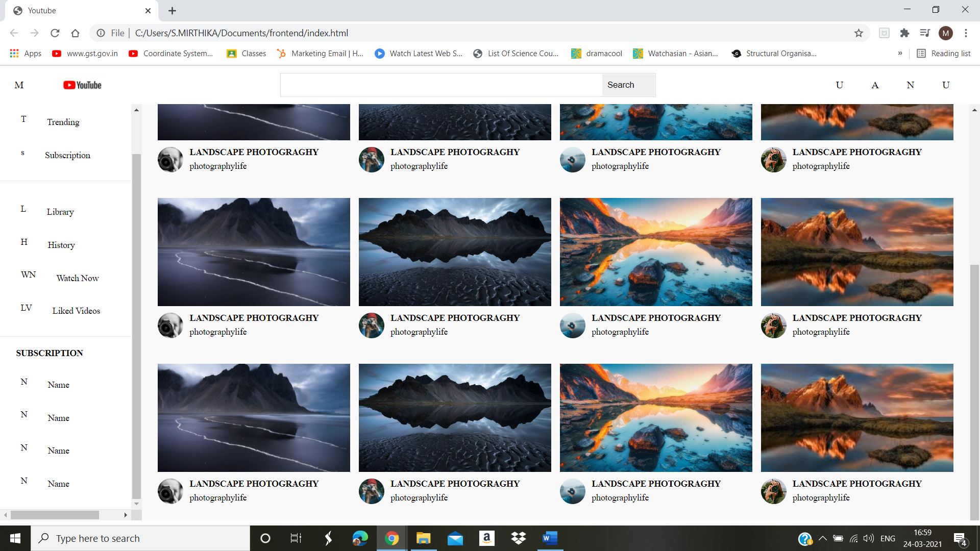The height and width of the screenshot is (551, 980).
Task: Click the upload icon labeled U near profile
Action: pyautogui.click(x=839, y=85)
